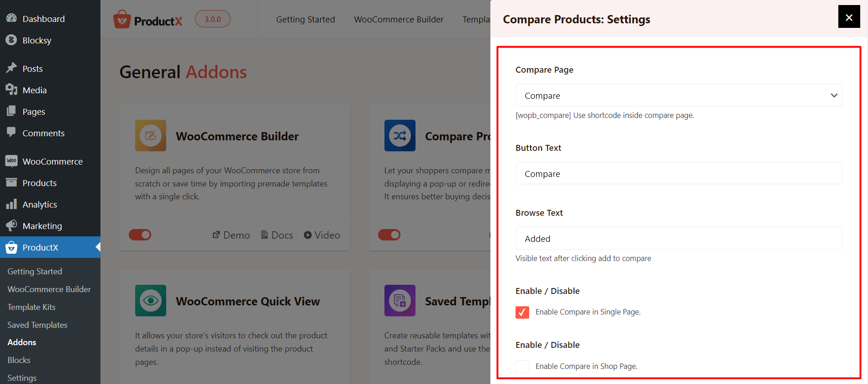Open the Getting Started tab

click(x=305, y=20)
